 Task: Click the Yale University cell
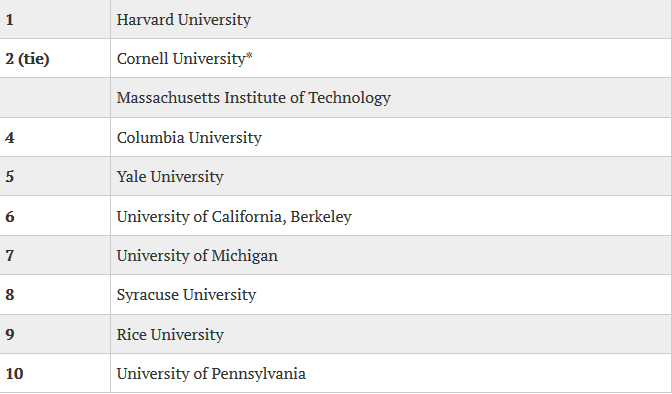pos(391,176)
